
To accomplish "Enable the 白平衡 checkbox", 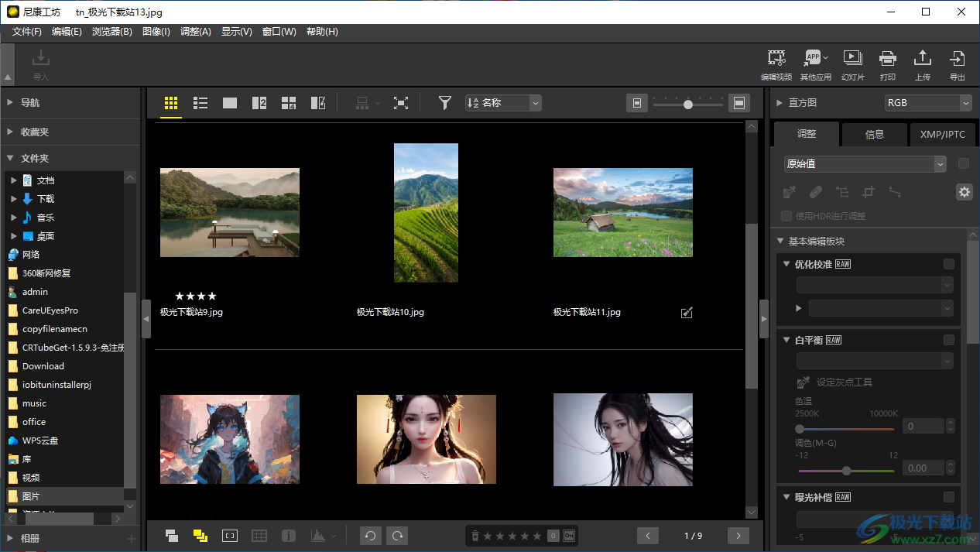I will point(949,340).
